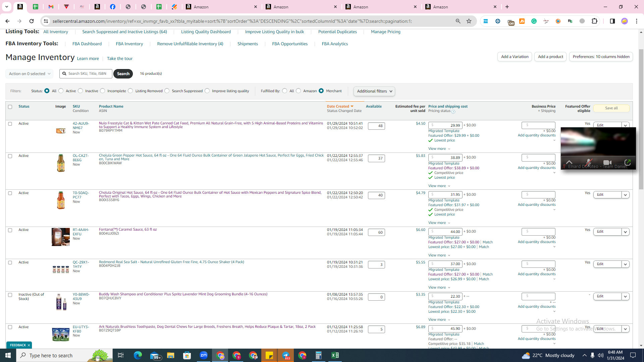This screenshot has width=644, height=362.
Task: Open the FBA Dashboard tool
Action: click(x=87, y=44)
